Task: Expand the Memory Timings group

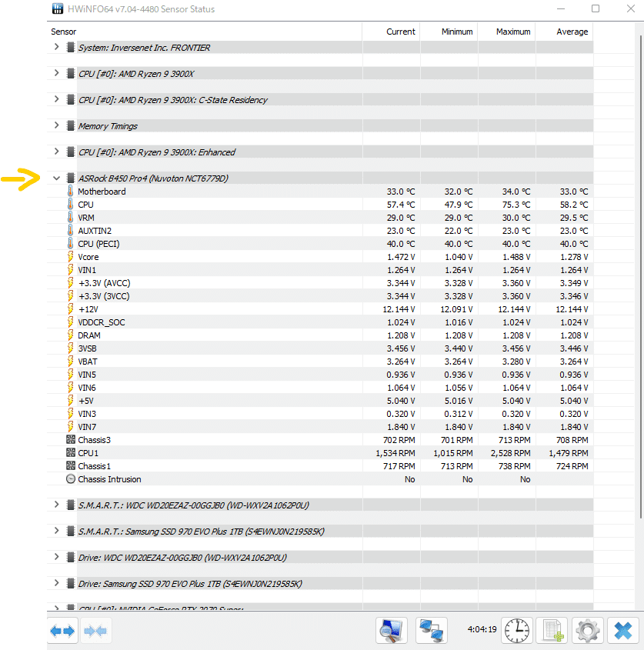Action: pos(57,125)
